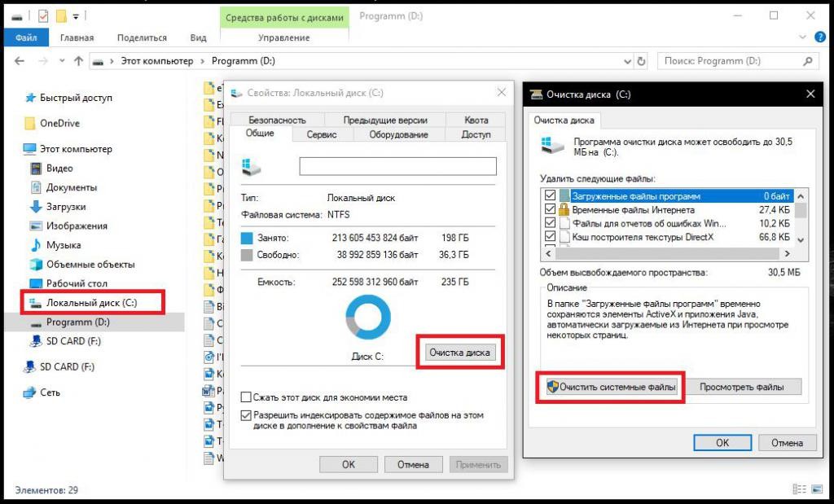Click the up arrow navigation icon
The width and height of the screenshot is (834, 504).
click(79, 61)
